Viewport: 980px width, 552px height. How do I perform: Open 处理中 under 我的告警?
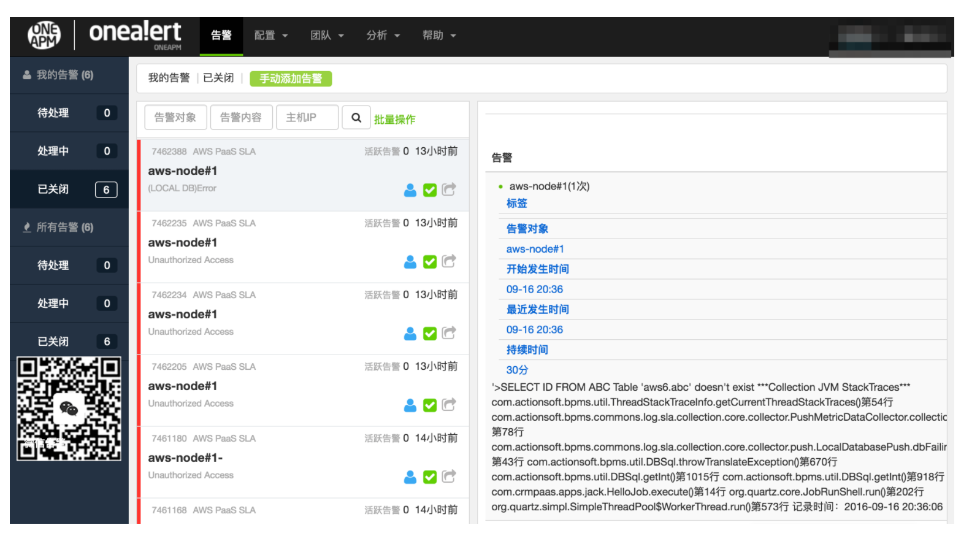tap(69, 151)
